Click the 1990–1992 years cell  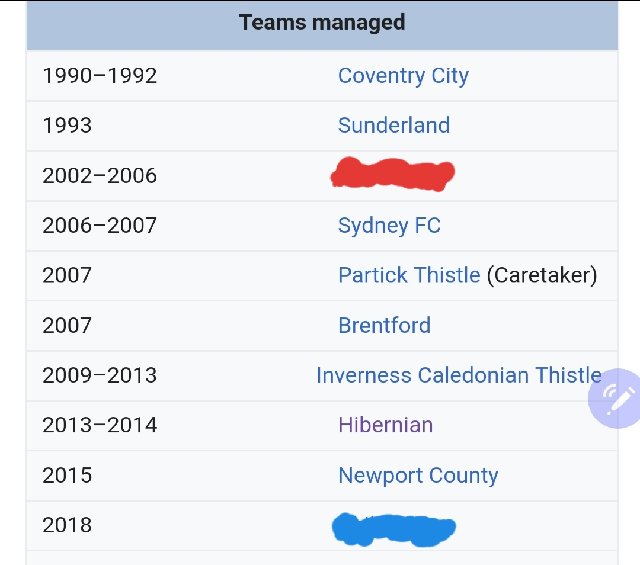point(100,76)
